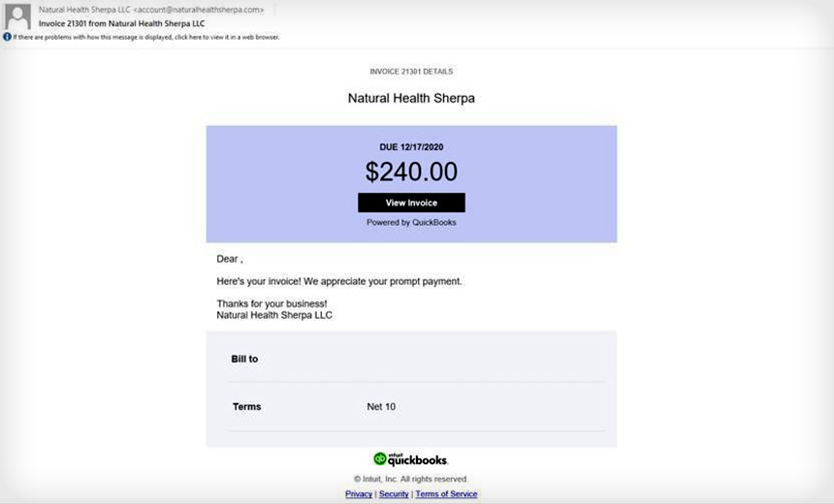Click the blue info icon in message bar
Image resolution: width=834 pixels, height=504 pixels.
(7, 37)
